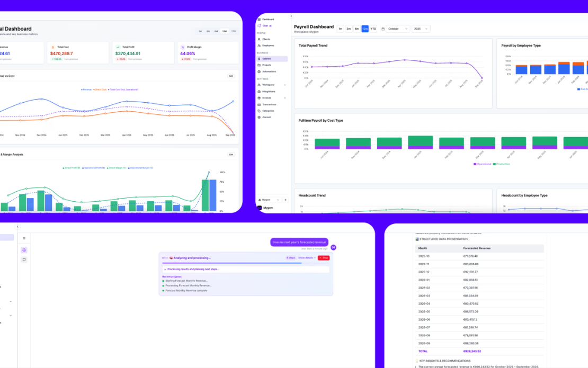Viewport: 588px width, 368px height.
Task: Open the Dashboard from the sidebar
Action: coord(268,19)
